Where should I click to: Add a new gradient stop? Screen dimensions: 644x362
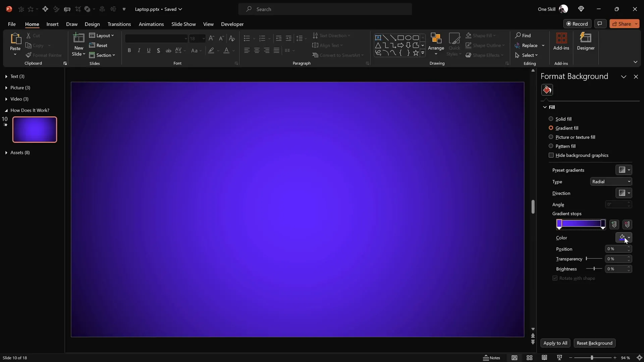pyautogui.click(x=614, y=224)
